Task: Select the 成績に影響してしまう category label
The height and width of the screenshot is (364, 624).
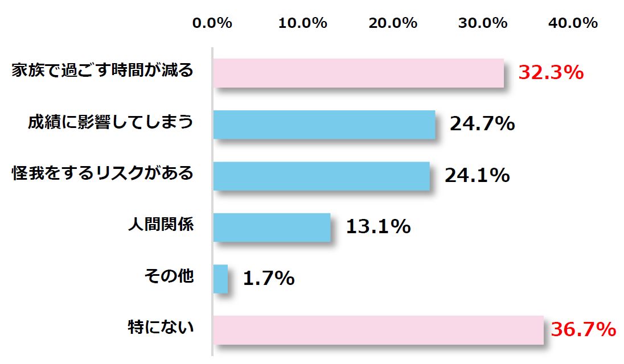Action: tap(110, 122)
